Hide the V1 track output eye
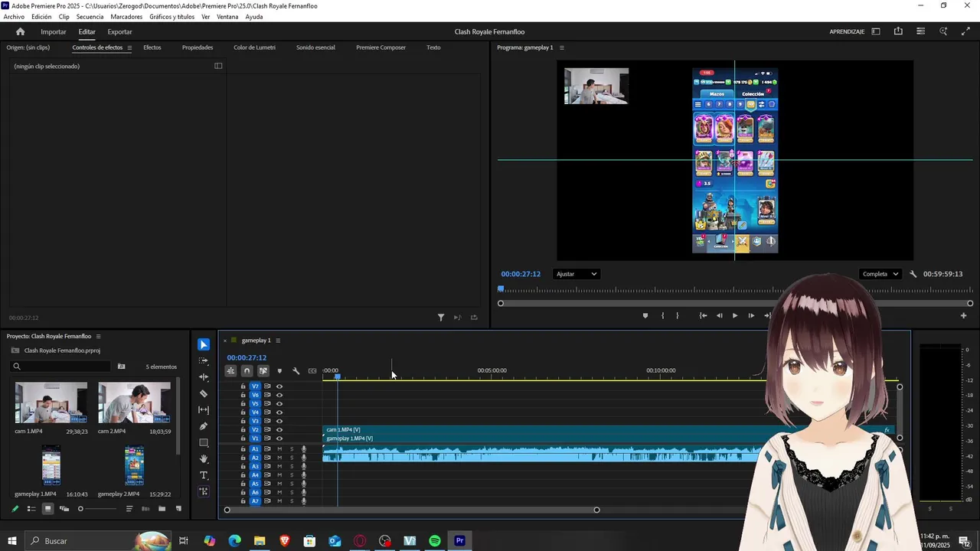Screen dimensions: 980x551 click(x=279, y=439)
